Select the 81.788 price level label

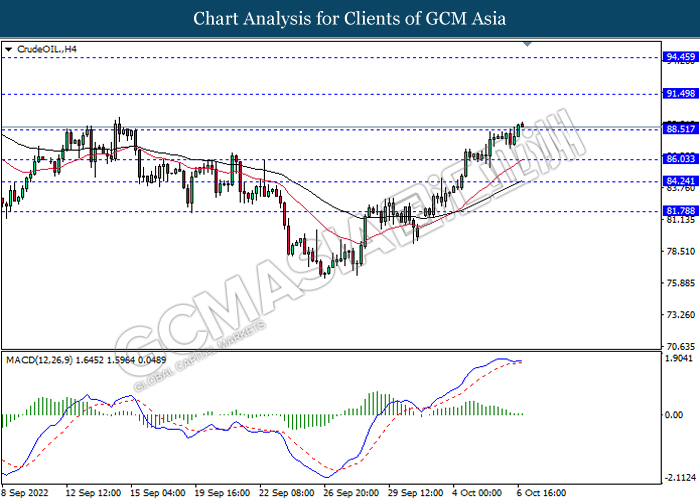tap(680, 211)
